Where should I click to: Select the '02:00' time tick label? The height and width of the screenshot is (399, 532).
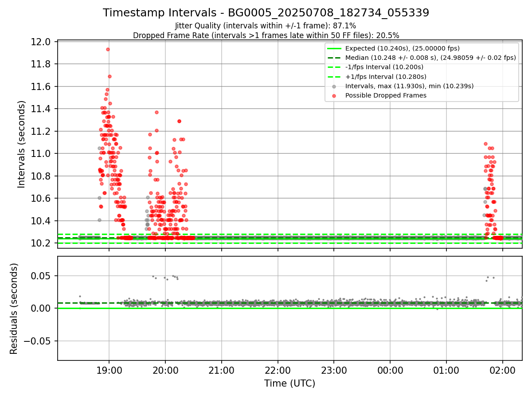point(503,370)
